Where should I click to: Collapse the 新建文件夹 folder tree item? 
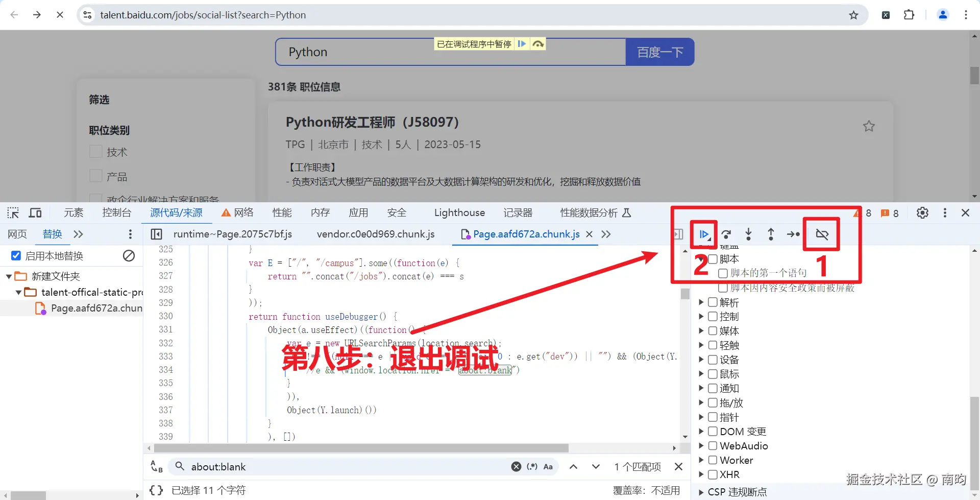coord(8,276)
